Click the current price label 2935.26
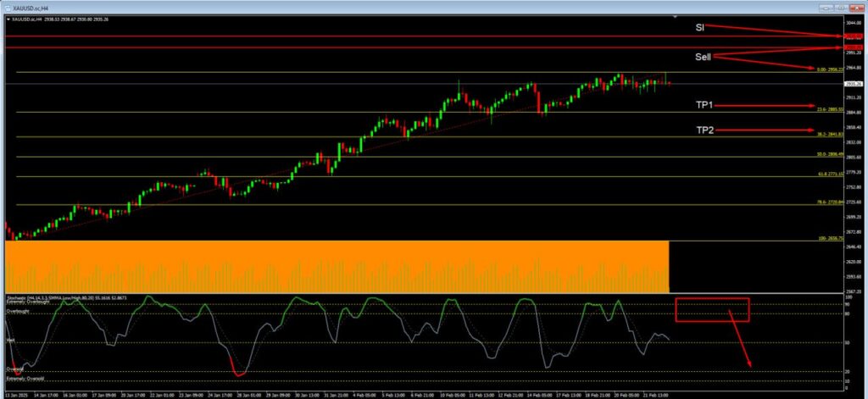Image resolution: width=868 pixels, height=399 pixels. tap(854, 84)
